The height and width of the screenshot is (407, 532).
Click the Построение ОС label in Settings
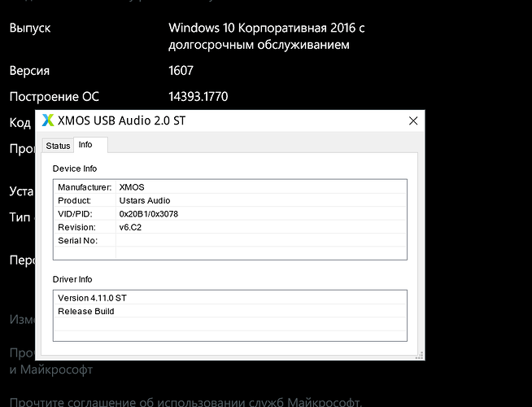tap(55, 97)
